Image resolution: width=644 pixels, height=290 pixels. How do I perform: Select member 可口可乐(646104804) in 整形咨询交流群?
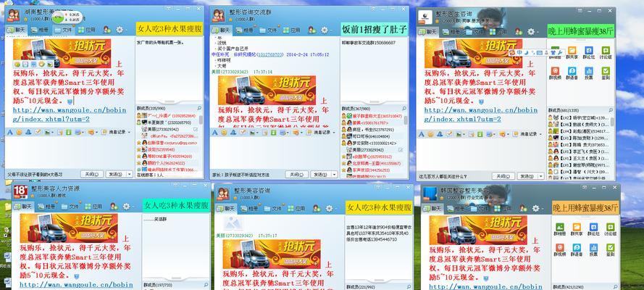coord(373,136)
